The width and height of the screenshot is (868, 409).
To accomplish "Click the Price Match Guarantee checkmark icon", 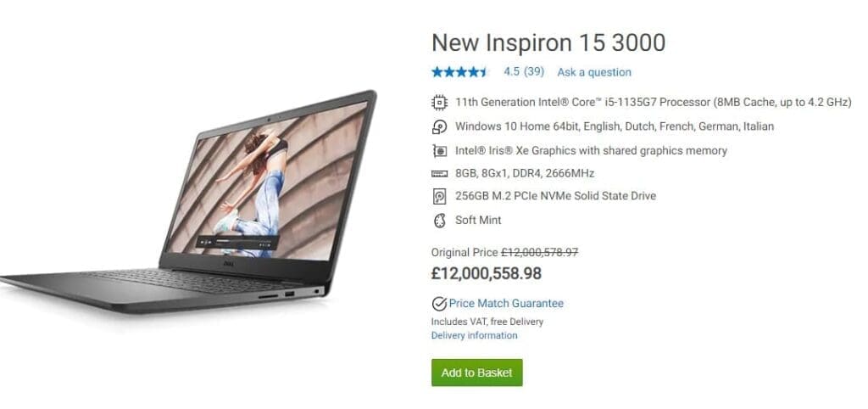I will coord(439,304).
